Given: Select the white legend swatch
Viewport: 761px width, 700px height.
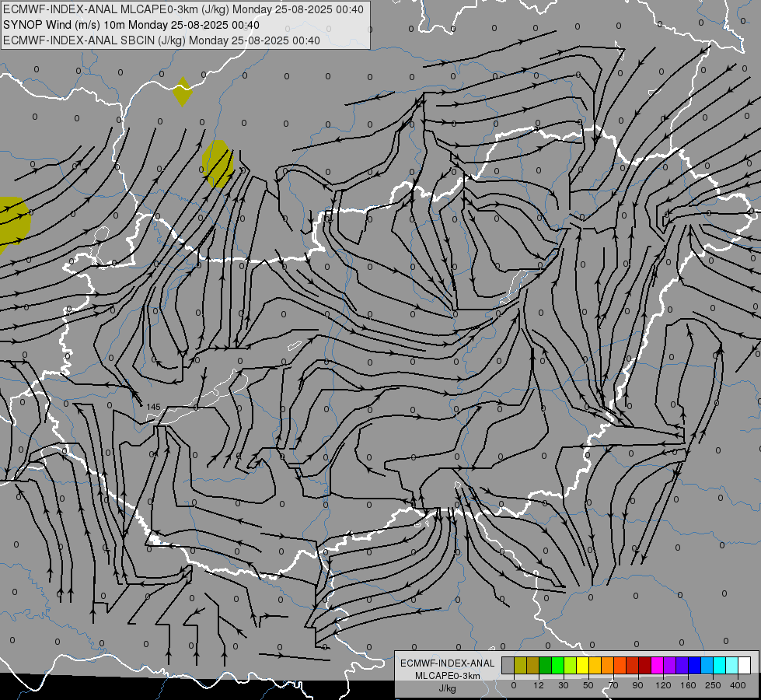Looking at the screenshot, I should pos(745,665).
